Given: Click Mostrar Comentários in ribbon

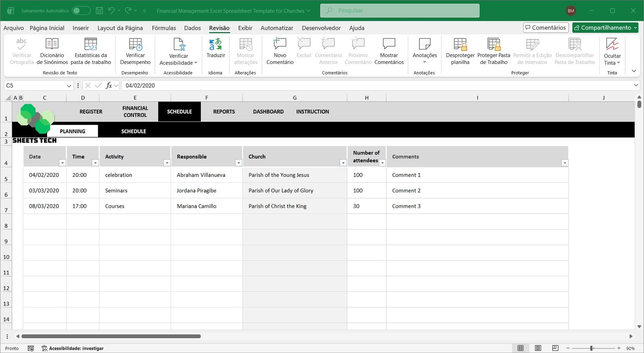Looking at the screenshot, I should pyautogui.click(x=389, y=44).
